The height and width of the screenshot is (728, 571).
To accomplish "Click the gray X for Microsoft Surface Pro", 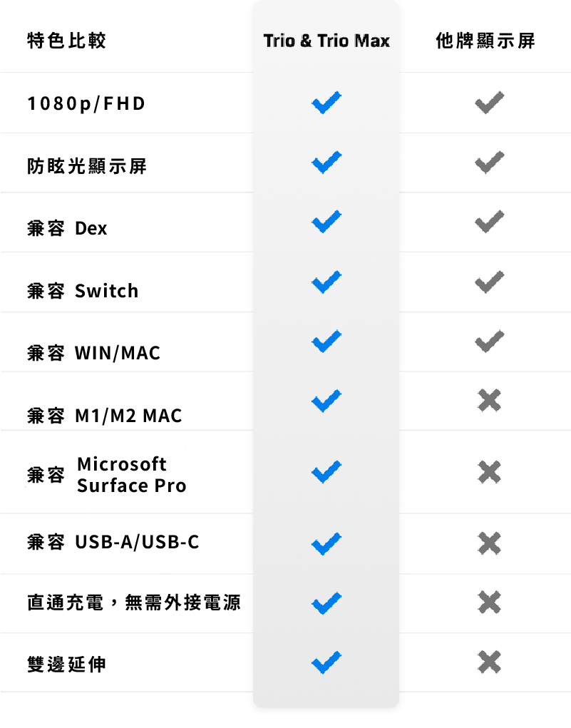I will [x=489, y=471].
